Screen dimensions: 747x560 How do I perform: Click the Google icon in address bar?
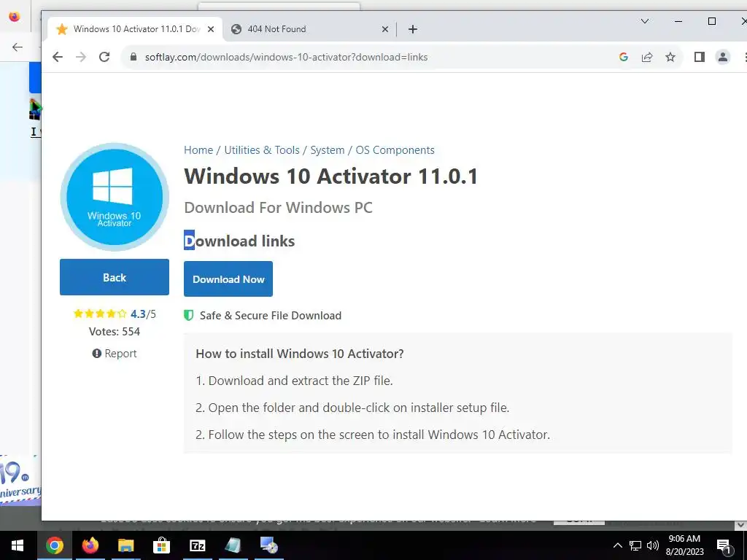623,57
